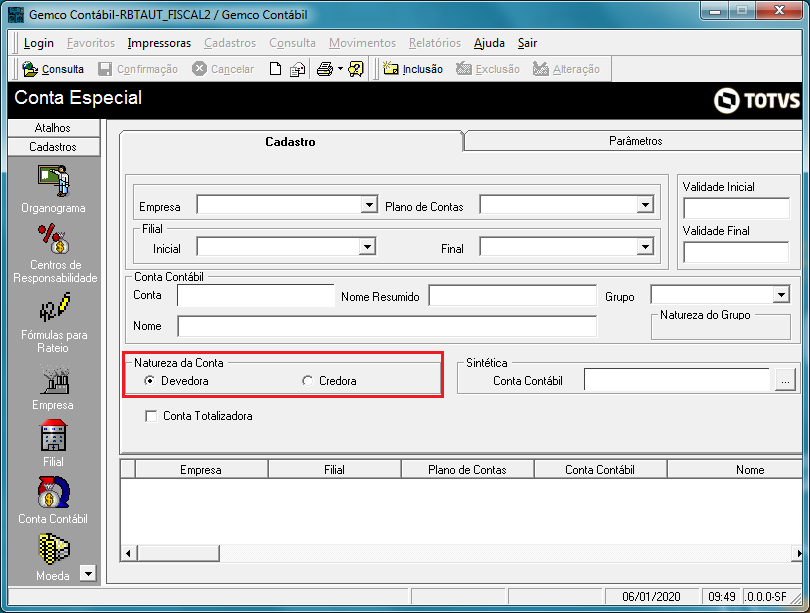Click the Filial grid column header
The height and width of the screenshot is (613, 810).
pyautogui.click(x=335, y=469)
